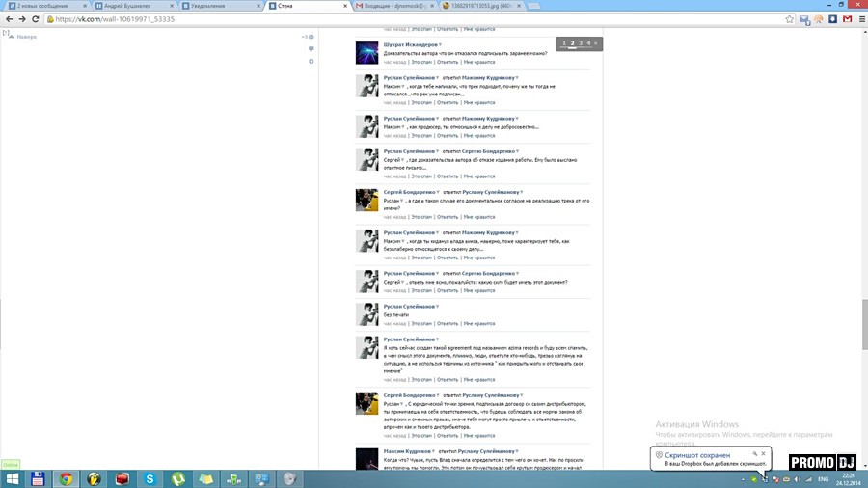Reload the page with the refresh icon
The width and height of the screenshot is (868, 488).
click(x=36, y=18)
